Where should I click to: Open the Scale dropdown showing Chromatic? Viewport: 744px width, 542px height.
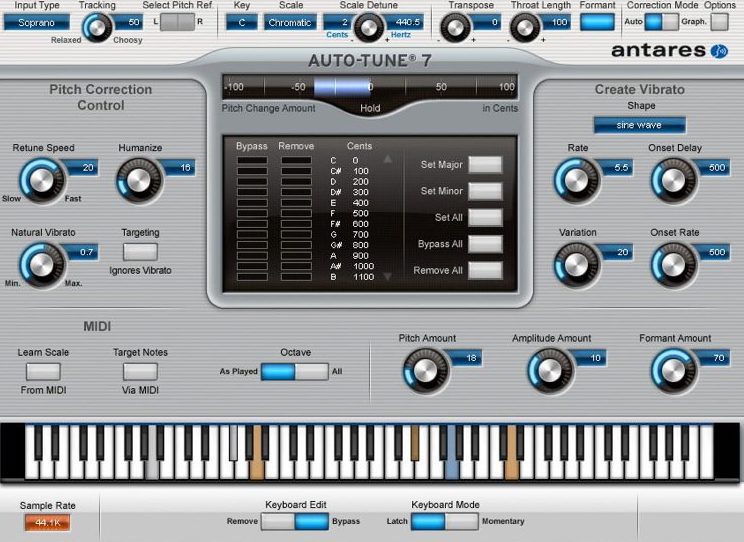pyautogui.click(x=289, y=22)
